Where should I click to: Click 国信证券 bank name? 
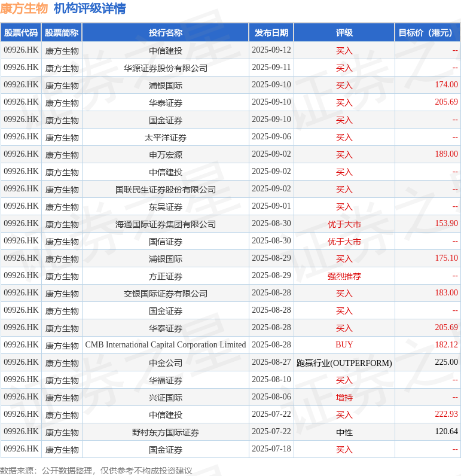166,242
